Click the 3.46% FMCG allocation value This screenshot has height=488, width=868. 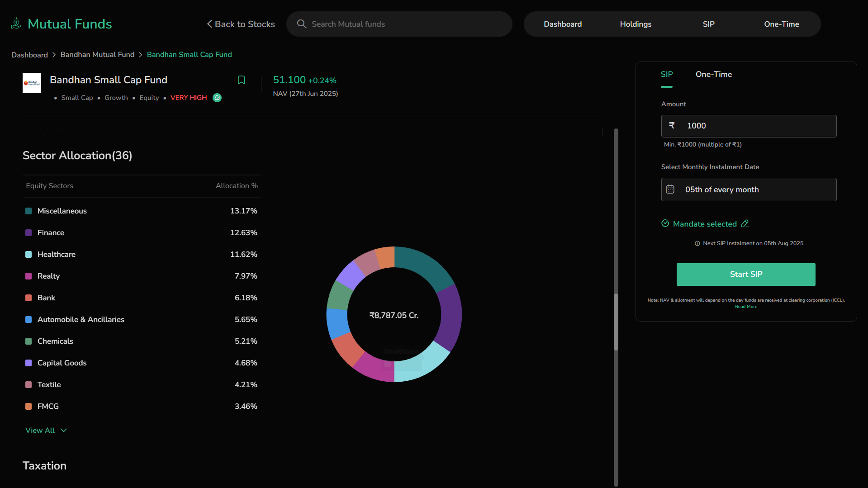coord(246,407)
